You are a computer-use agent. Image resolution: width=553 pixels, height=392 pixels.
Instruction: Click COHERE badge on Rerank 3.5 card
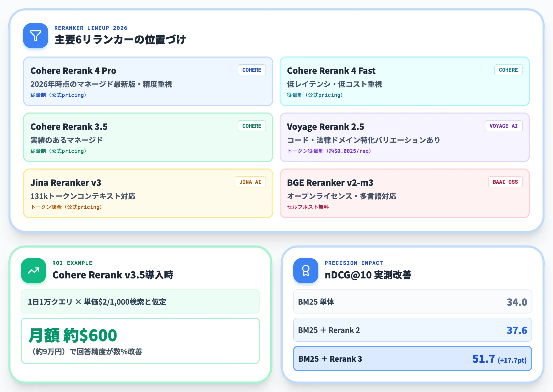pyautogui.click(x=252, y=126)
